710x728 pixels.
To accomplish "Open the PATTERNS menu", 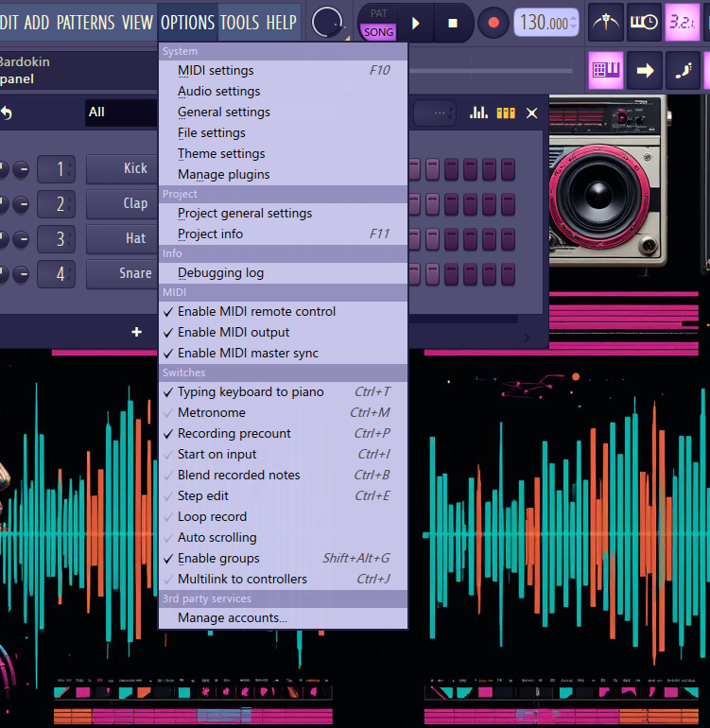I will (x=85, y=23).
